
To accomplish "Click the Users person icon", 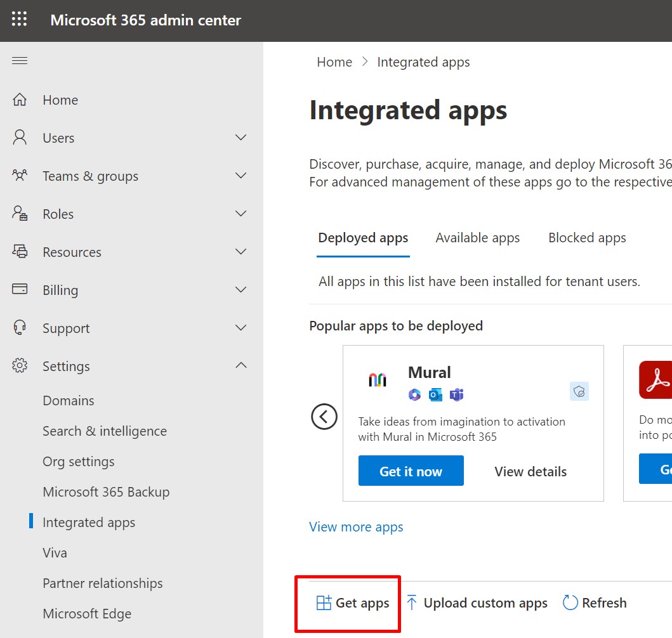I will pos(20,138).
